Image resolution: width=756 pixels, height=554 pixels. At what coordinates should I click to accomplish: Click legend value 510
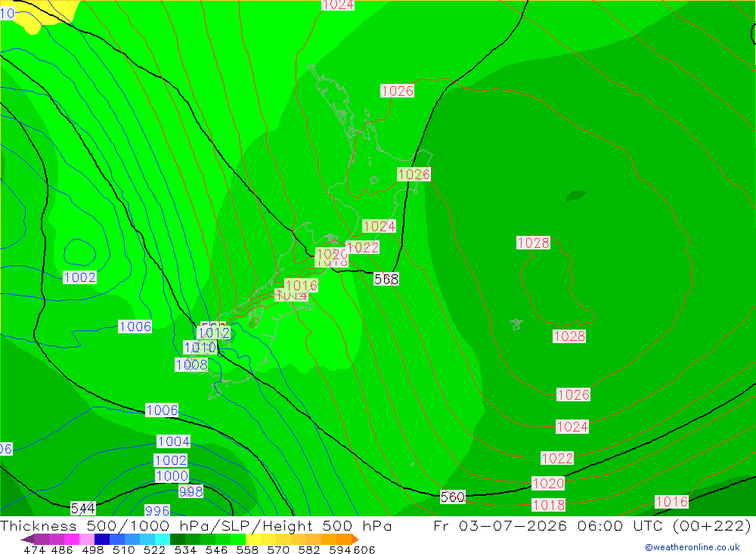[x=124, y=550]
